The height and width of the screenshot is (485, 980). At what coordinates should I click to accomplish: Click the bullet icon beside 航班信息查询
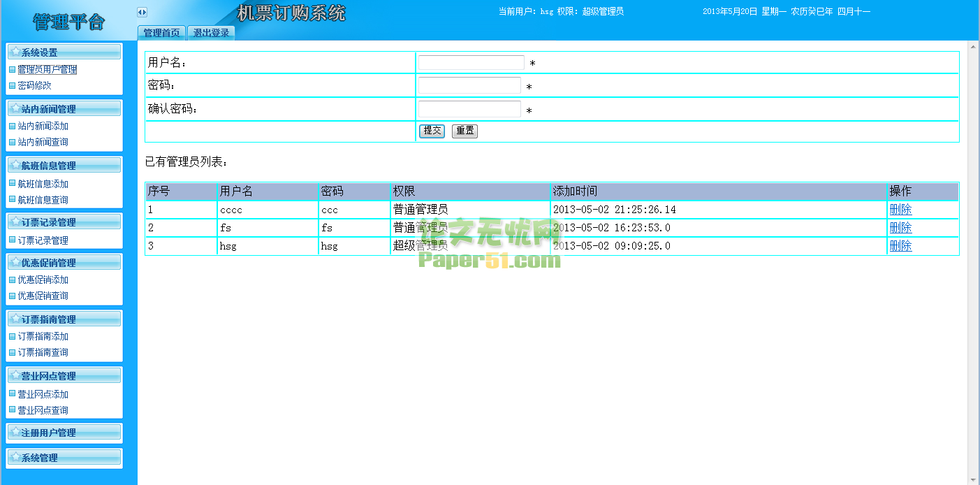tap(12, 200)
